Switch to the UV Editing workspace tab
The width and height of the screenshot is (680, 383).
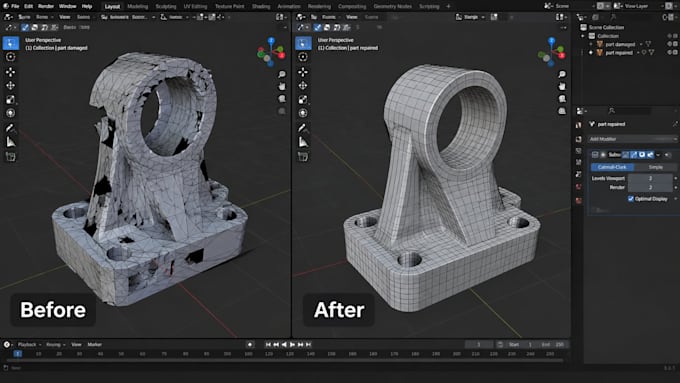pos(195,7)
